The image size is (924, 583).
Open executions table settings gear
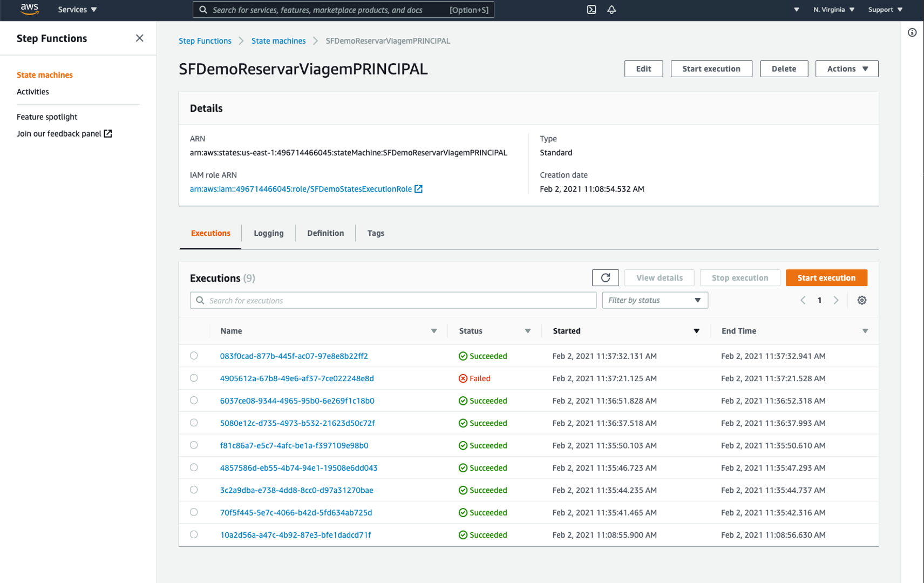[862, 300]
